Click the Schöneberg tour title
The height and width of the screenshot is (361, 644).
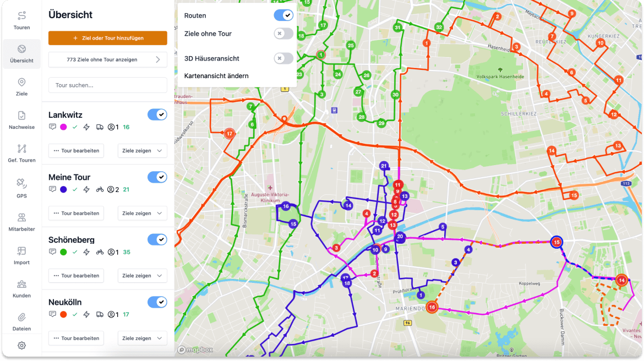click(72, 240)
